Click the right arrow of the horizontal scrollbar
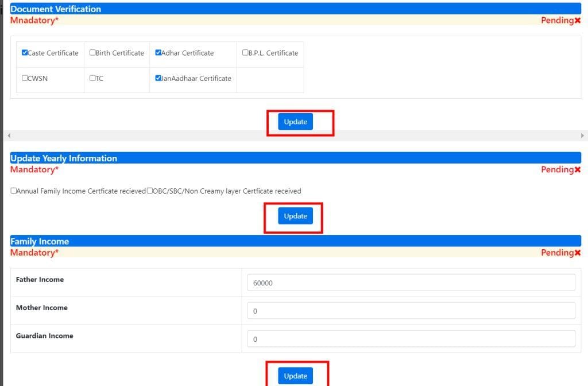This screenshot has height=386, width=588. click(583, 136)
